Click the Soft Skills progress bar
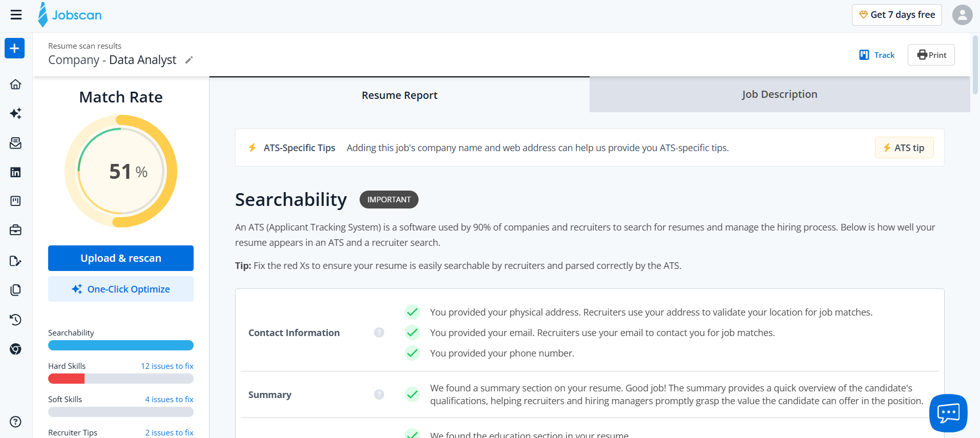The image size is (980, 438). (121, 412)
